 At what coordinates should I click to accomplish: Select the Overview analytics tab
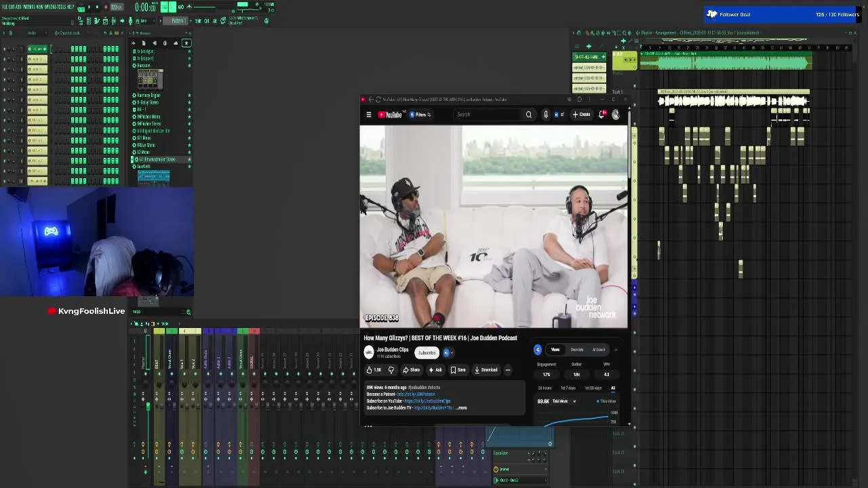(x=577, y=350)
